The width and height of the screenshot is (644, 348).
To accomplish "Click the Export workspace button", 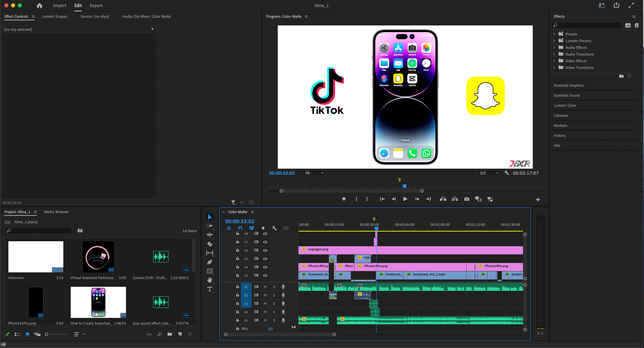I will pos(96,5).
